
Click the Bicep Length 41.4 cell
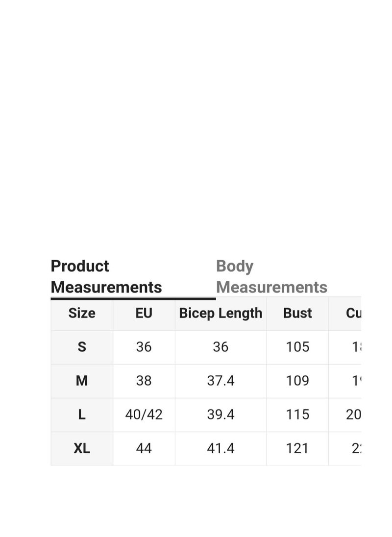pyautogui.click(x=221, y=449)
